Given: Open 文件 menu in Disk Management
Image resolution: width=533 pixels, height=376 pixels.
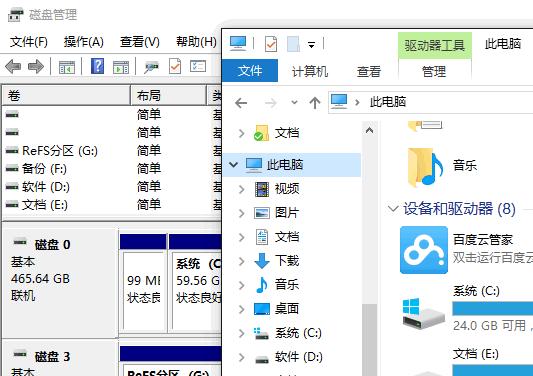Looking at the screenshot, I should click(x=29, y=42).
